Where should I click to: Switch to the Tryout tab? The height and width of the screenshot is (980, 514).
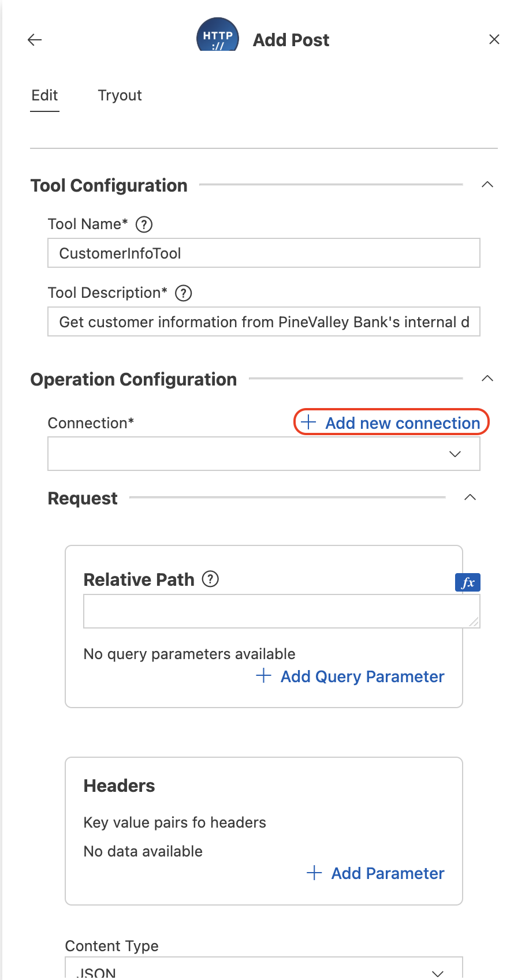120,95
